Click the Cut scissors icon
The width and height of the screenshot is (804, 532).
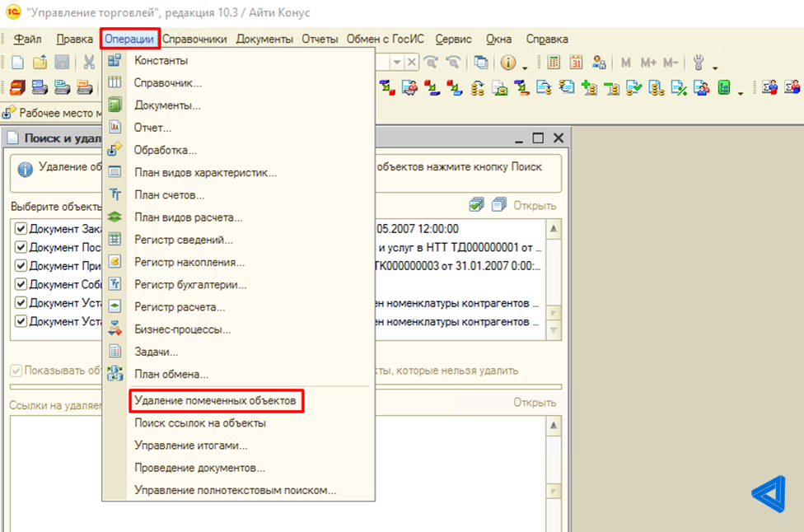(x=89, y=63)
